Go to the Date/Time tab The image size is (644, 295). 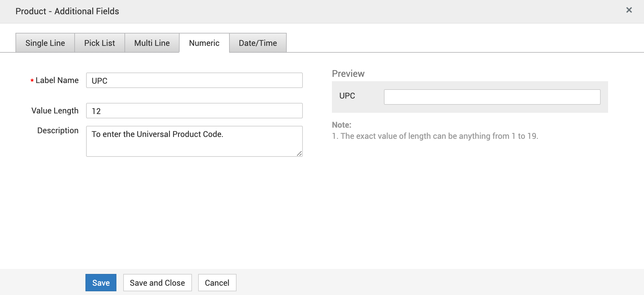258,43
